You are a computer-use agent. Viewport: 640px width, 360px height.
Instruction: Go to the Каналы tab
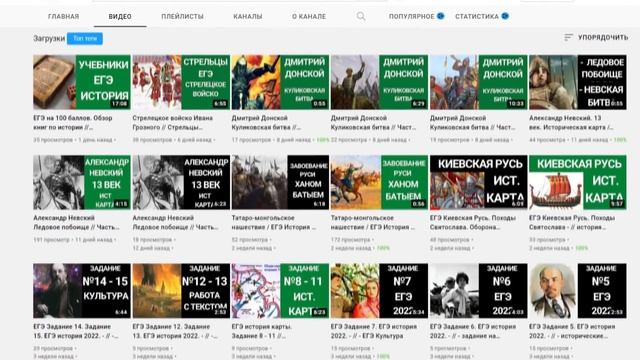click(x=248, y=16)
